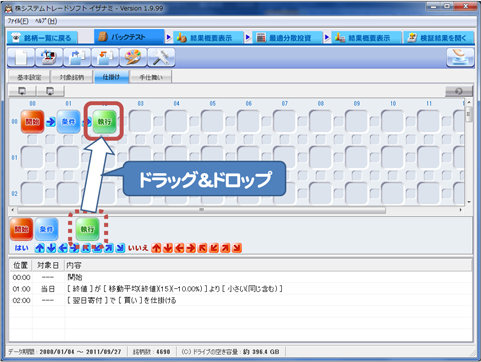Viewport: 481px width, 362px height.
Task: Select the green 執行 block in the palette
Action: tap(87, 229)
